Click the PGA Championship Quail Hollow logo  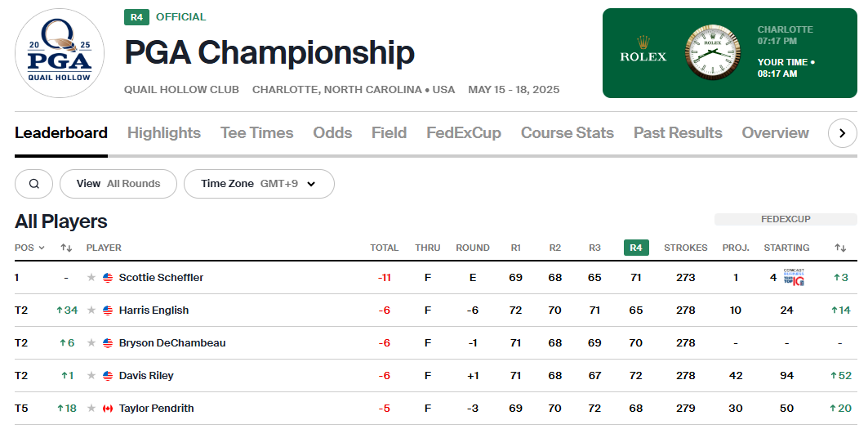coord(60,53)
